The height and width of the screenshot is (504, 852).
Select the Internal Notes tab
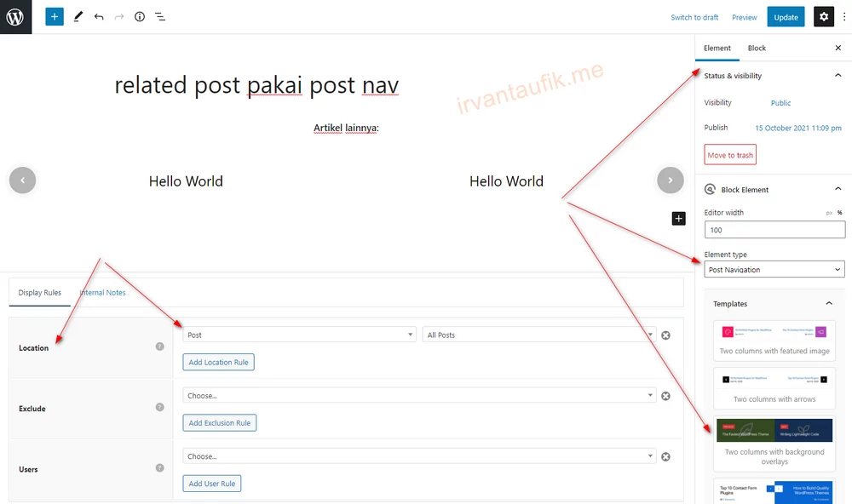pos(103,292)
